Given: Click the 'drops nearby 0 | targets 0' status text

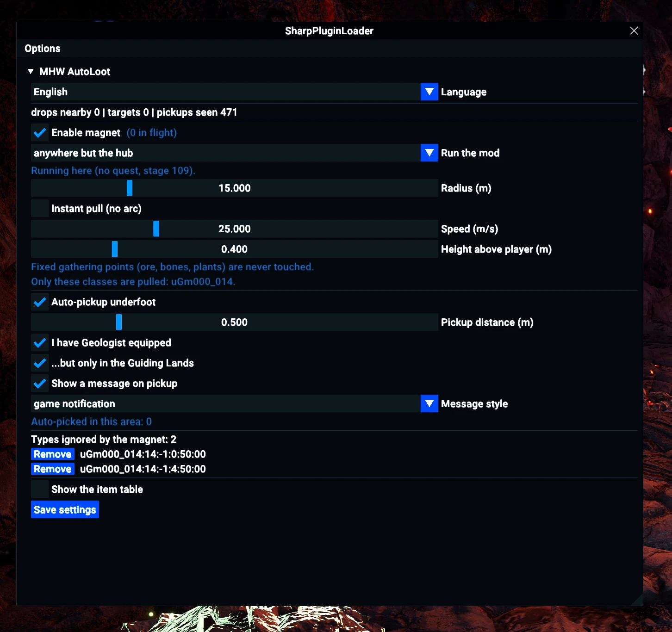Looking at the screenshot, I should (90, 112).
